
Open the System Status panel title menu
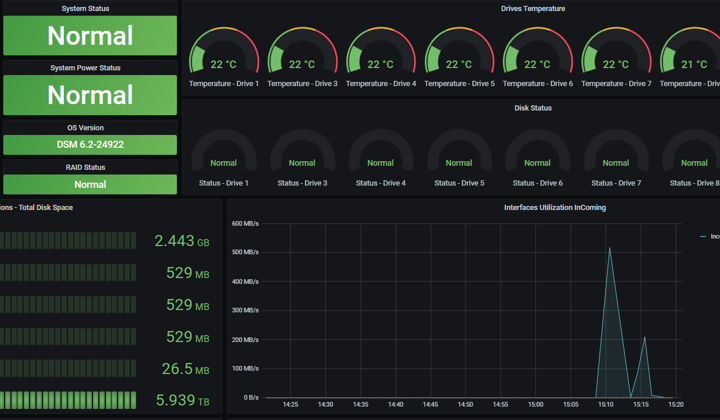click(85, 8)
